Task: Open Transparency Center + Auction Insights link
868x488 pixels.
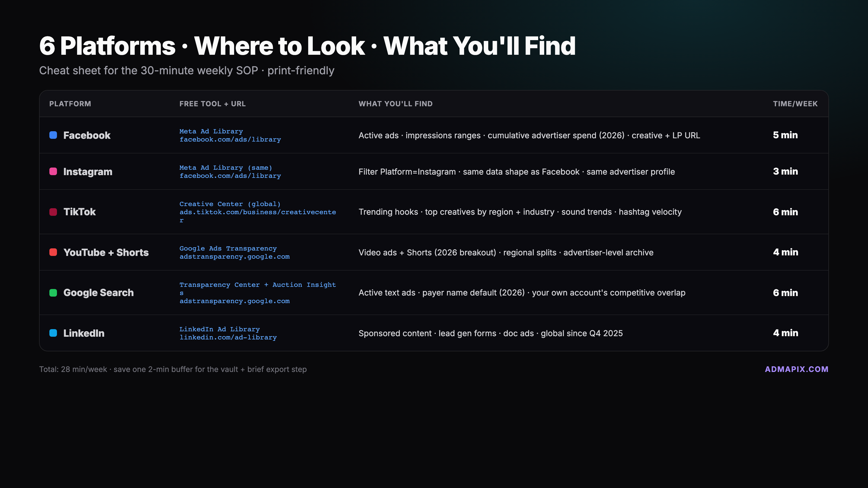Action: click(257, 285)
